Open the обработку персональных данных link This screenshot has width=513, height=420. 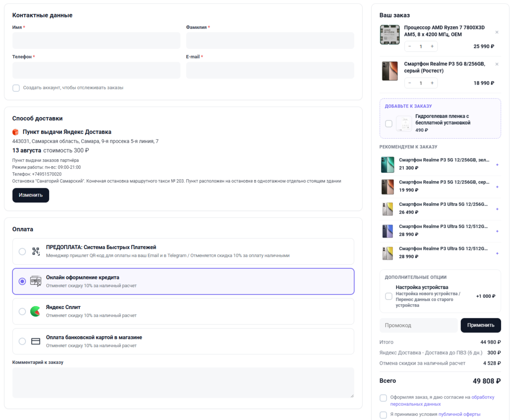pos(442,401)
